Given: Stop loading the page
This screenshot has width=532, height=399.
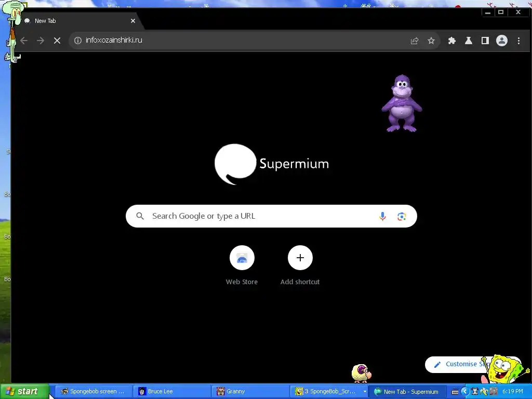Looking at the screenshot, I should point(57,41).
